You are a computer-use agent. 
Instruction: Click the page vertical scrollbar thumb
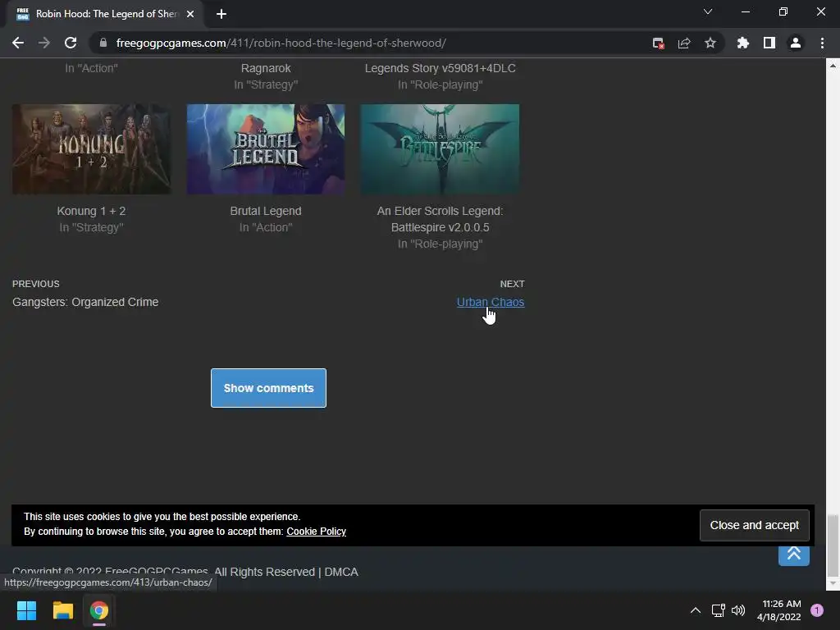833,544
